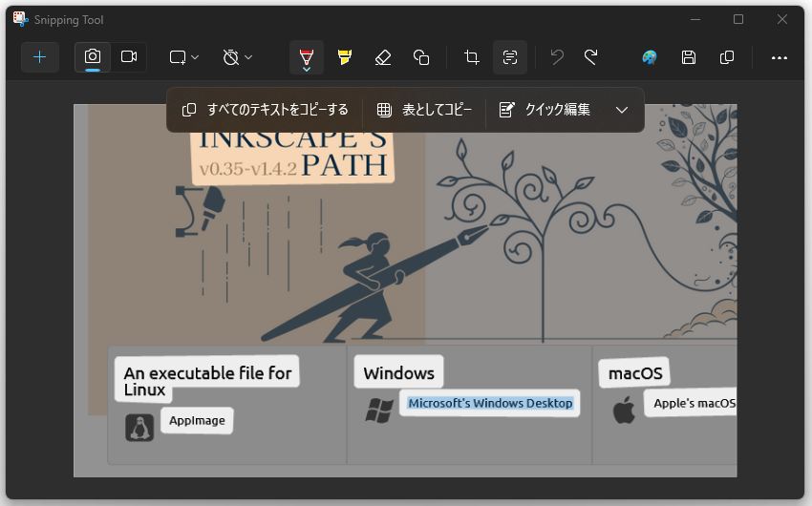Viewport: 812px width, 506px height.
Task: Click the recognized text 'Windows' heading
Action: [398, 373]
